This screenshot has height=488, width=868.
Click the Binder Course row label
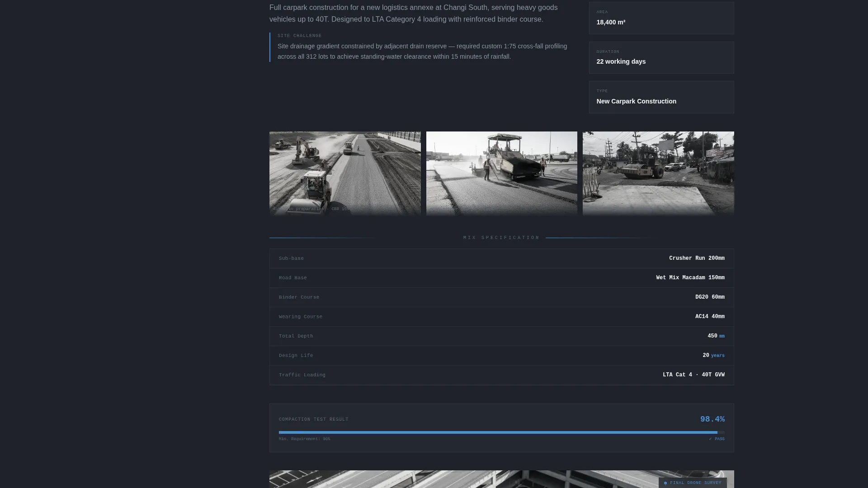pos(299,297)
